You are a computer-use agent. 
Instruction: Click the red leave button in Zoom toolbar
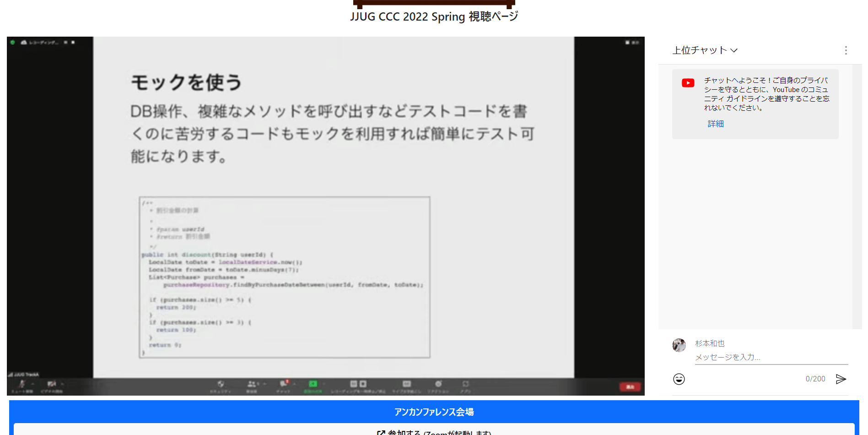pos(630,387)
